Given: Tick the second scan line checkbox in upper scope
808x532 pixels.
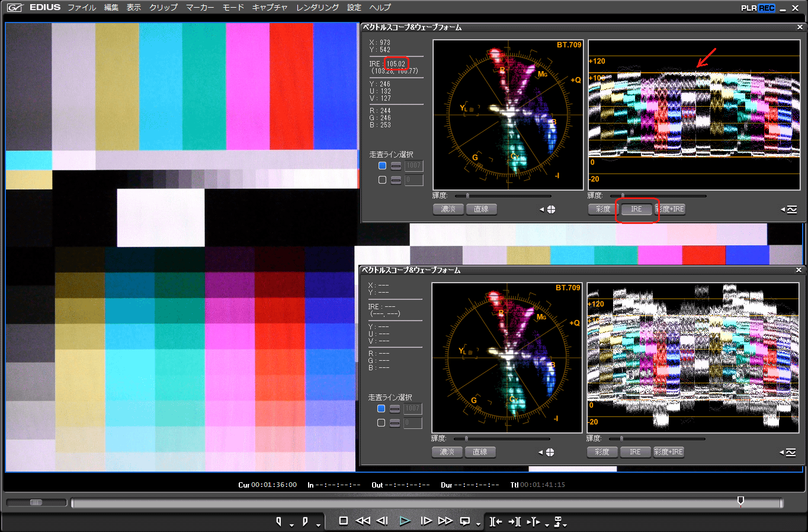Looking at the screenshot, I should click(x=382, y=180).
